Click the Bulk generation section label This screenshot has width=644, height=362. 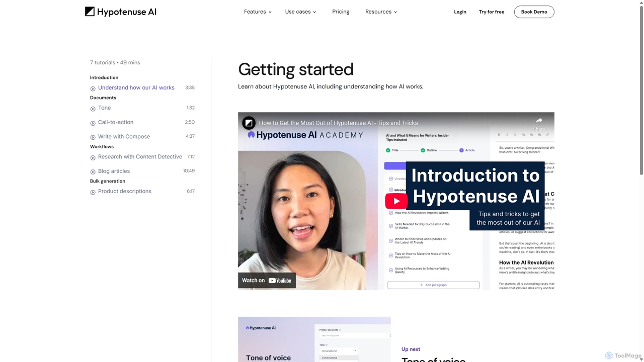coord(108,181)
